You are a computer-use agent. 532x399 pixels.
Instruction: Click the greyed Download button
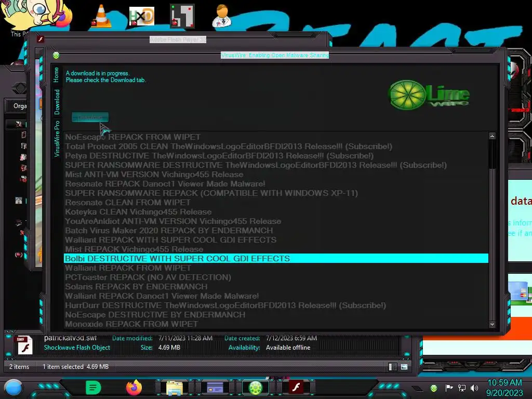pos(90,117)
